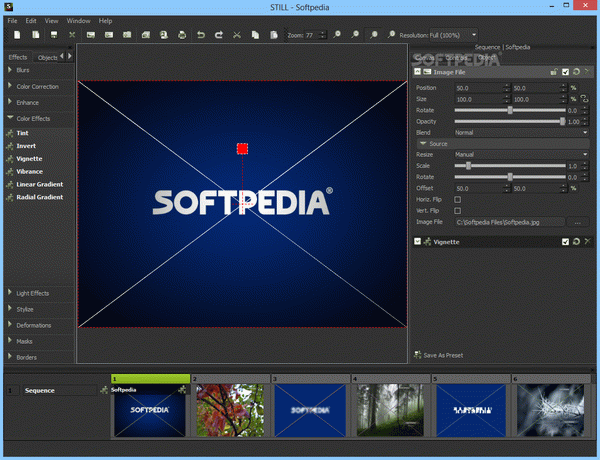Viewport: 600px width, 460px height.
Task: Click the save floppy disk icon
Action: tap(54, 35)
